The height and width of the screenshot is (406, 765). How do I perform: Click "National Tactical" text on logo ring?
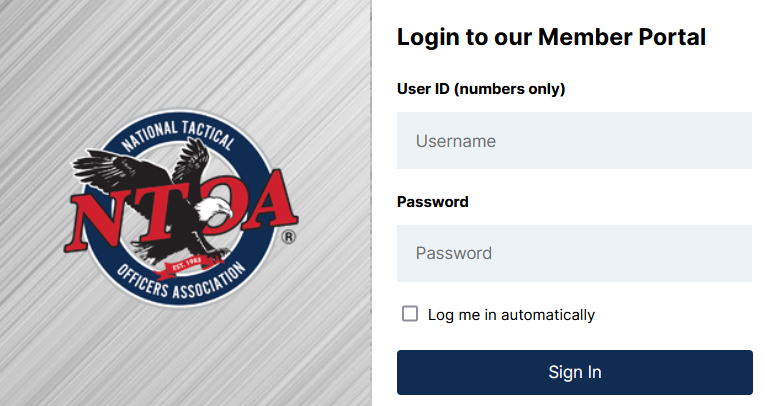[x=177, y=136]
